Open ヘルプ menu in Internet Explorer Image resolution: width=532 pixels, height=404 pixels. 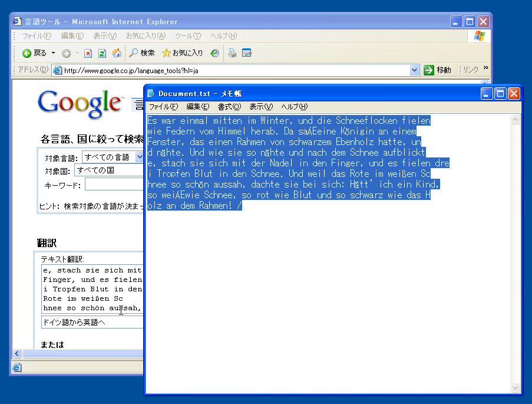(224, 35)
